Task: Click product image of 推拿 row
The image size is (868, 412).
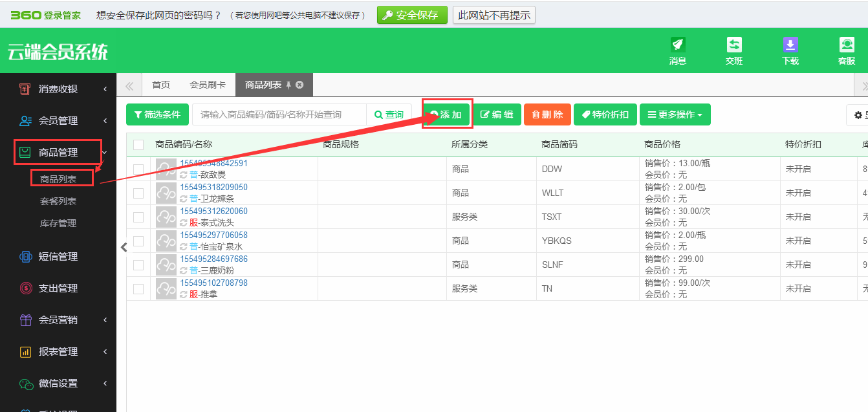Action: [x=166, y=288]
